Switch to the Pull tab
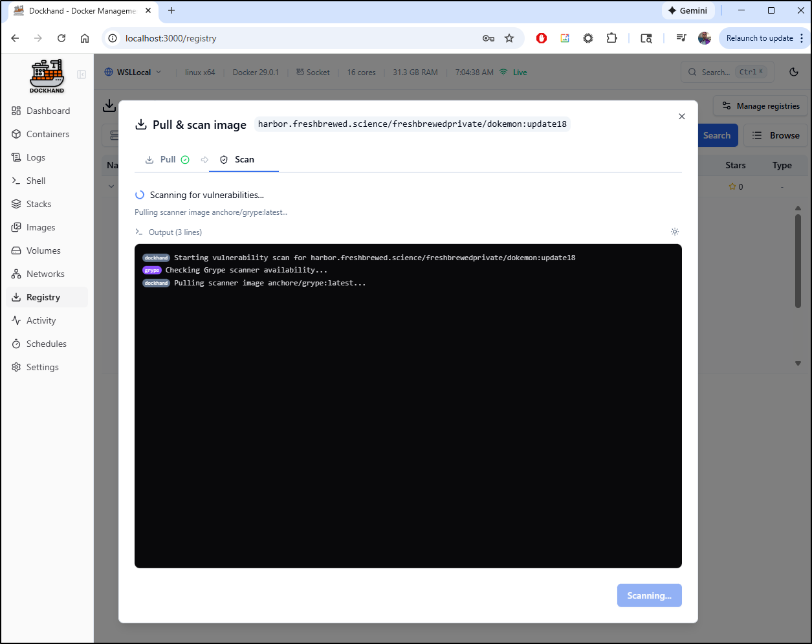 click(168, 160)
